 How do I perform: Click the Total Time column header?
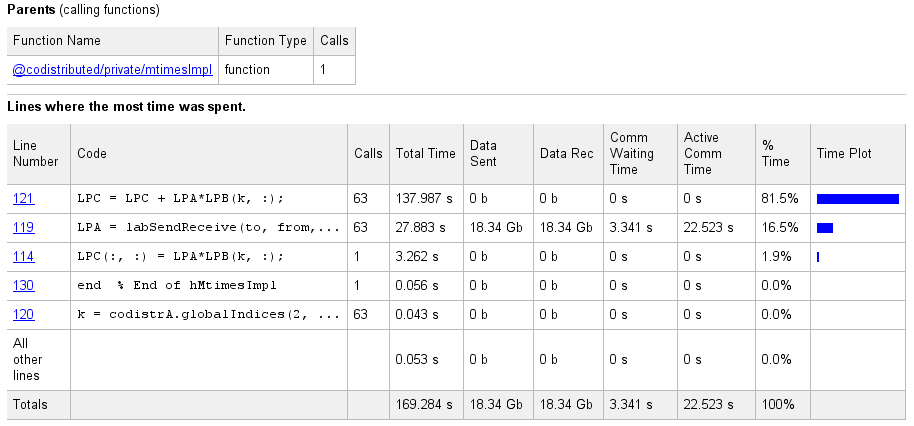[x=425, y=154]
